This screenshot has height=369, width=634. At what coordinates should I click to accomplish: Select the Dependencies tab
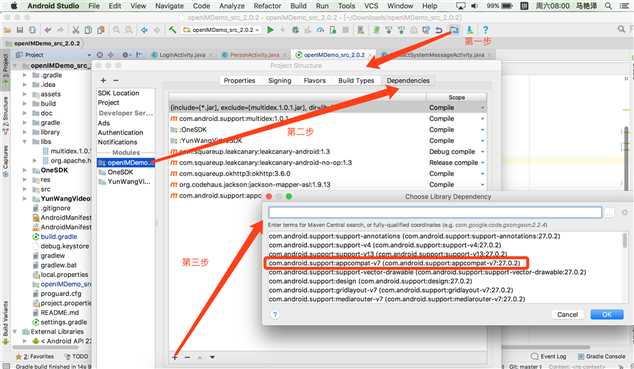pos(408,80)
